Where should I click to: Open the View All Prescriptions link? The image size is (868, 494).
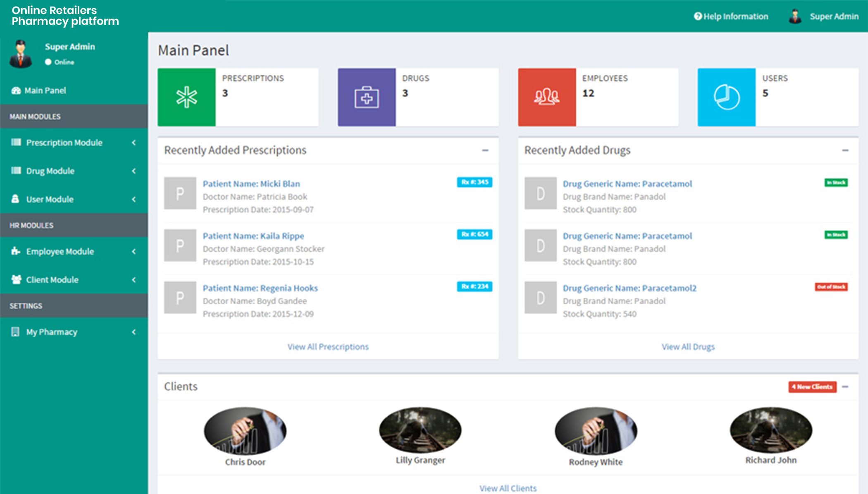click(x=328, y=347)
